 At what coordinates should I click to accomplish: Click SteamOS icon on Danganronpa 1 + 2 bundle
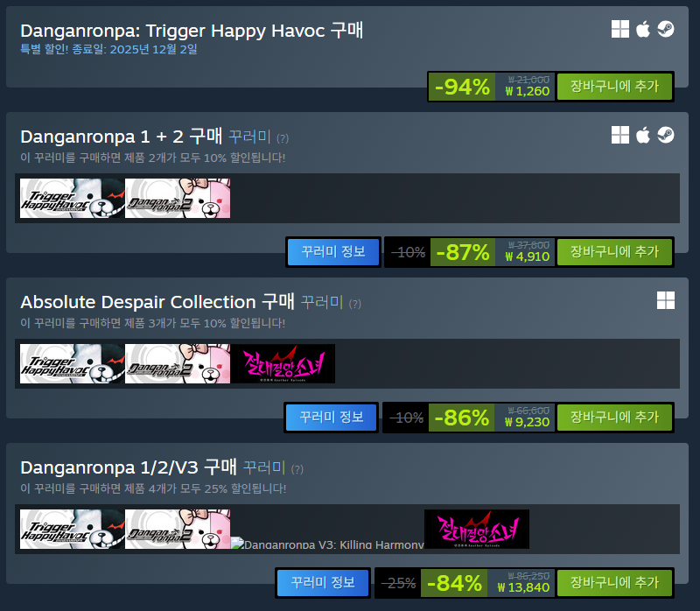coord(666,135)
